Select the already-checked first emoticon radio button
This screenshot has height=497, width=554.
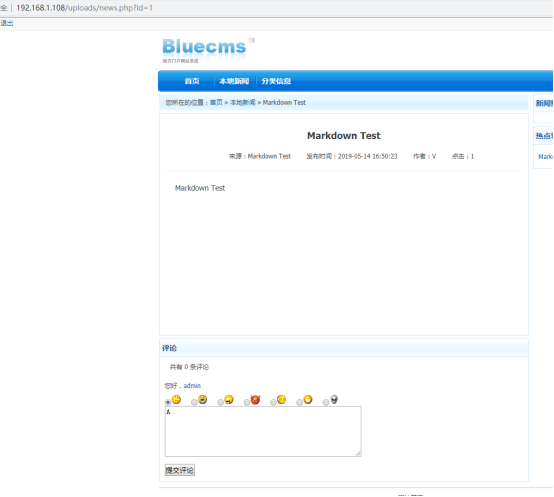(x=168, y=402)
